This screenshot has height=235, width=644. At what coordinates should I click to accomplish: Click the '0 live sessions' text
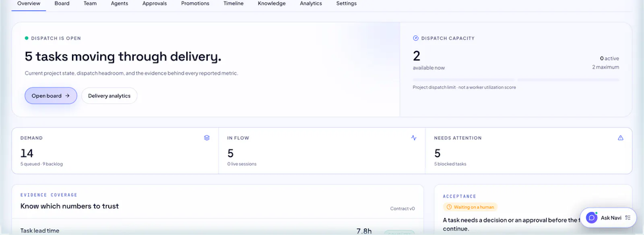click(242, 164)
